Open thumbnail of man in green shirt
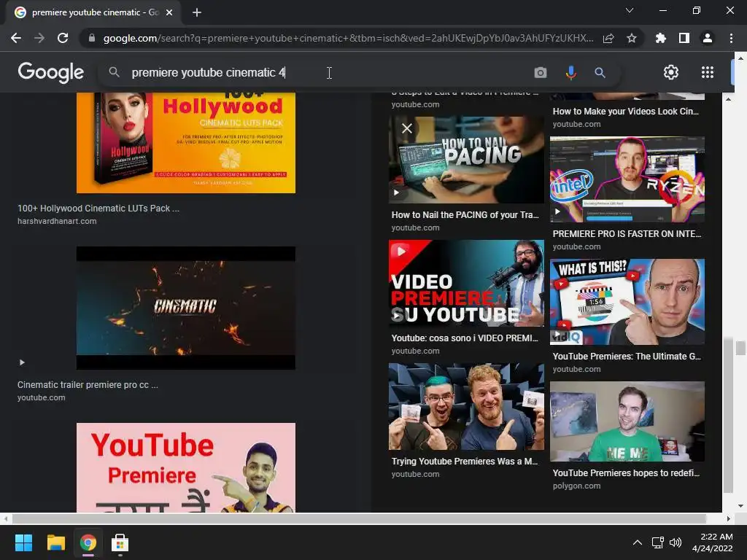747x560 pixels. click(627, 421)
